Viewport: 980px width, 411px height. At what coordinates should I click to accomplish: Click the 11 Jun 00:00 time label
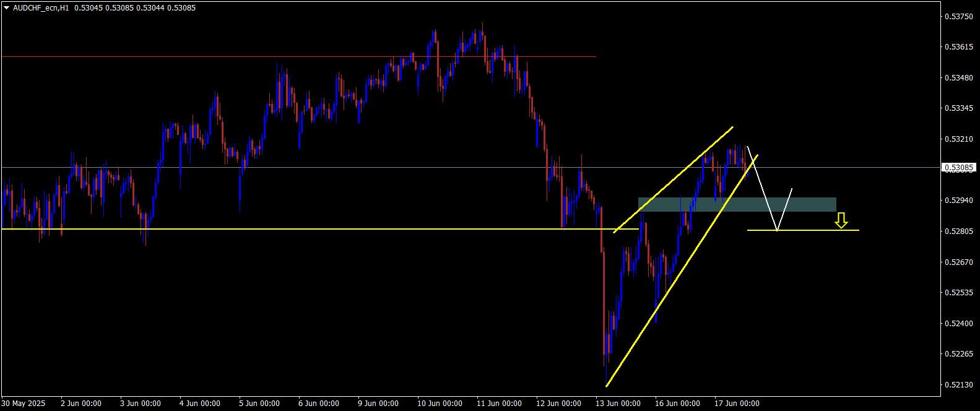(x=499, y=404)
